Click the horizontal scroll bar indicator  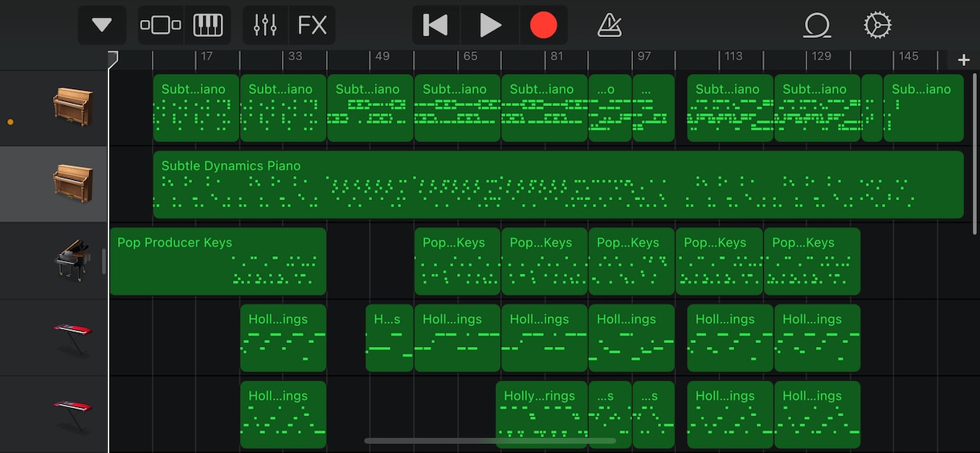pyautogui.click(x=490, y=441)
